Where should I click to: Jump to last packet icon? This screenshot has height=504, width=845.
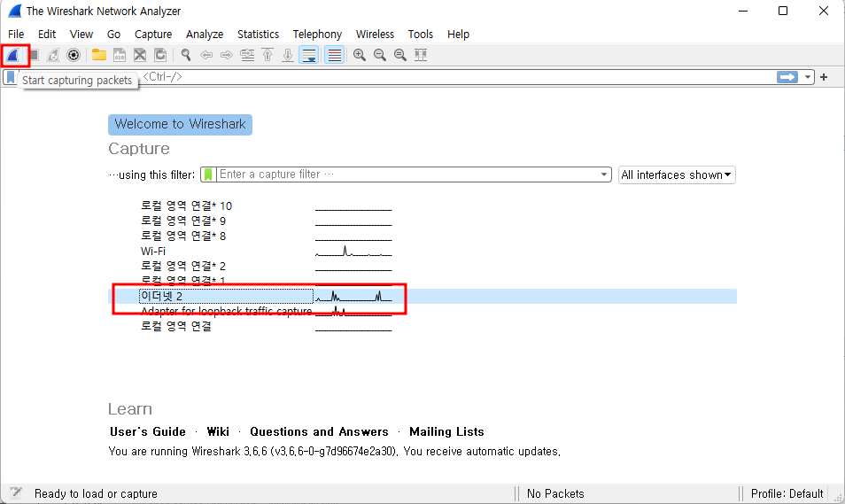[288, 55]
